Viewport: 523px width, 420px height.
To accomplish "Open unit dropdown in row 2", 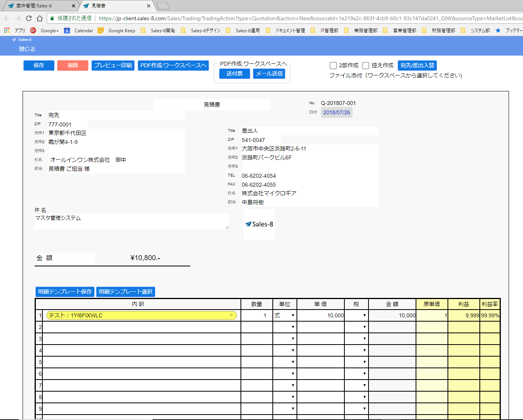I will coord(285,327).
